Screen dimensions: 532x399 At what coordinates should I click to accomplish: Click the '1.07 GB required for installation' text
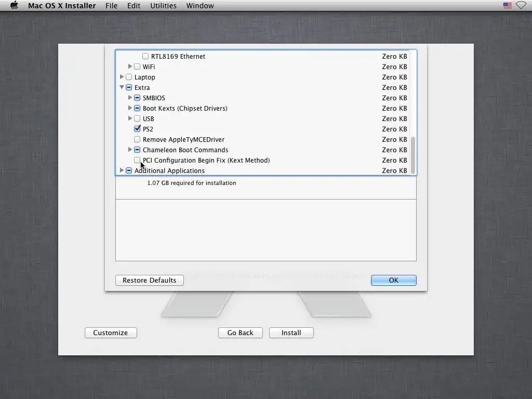click(192, 183)
